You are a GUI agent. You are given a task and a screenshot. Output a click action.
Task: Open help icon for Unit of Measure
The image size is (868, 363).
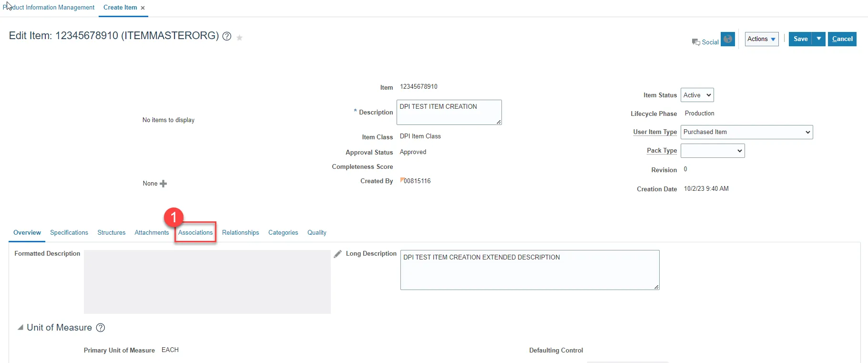[101, 328]
